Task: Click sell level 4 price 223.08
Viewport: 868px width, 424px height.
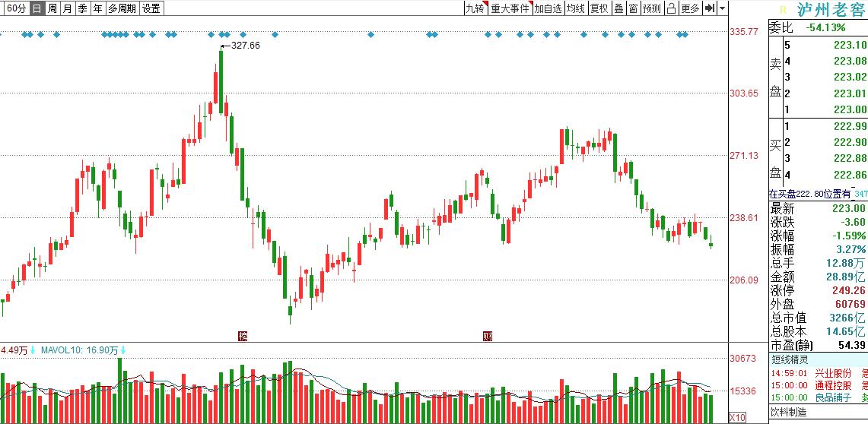Action: point(851,61)
